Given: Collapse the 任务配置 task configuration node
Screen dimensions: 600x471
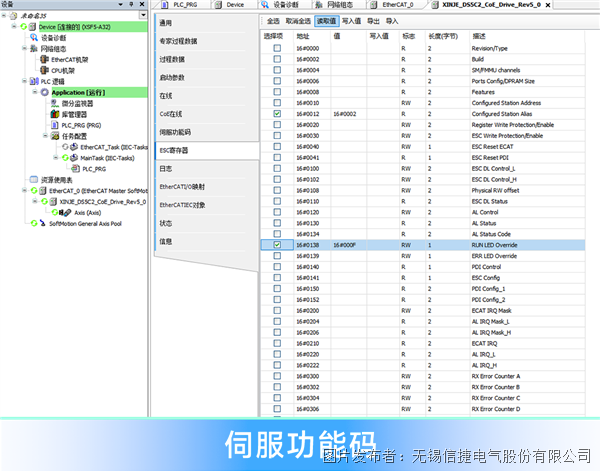Looking at the screenshot, I should [x=45, y=136].
